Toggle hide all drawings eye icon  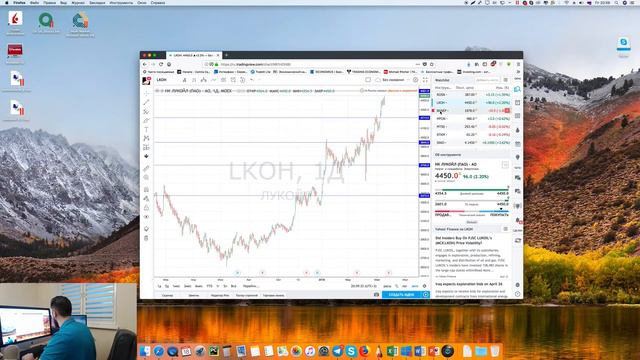pyautogui.click(x=146, y=217)
